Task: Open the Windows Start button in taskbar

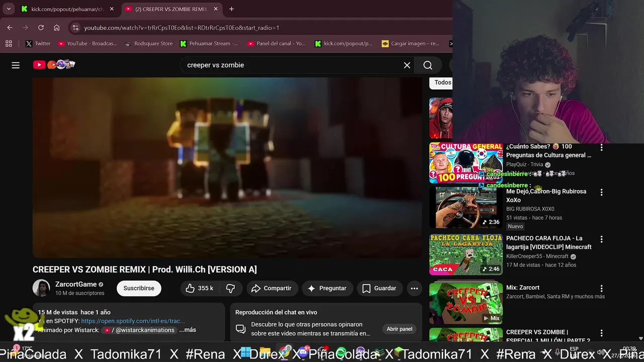Action: point(246,351)
